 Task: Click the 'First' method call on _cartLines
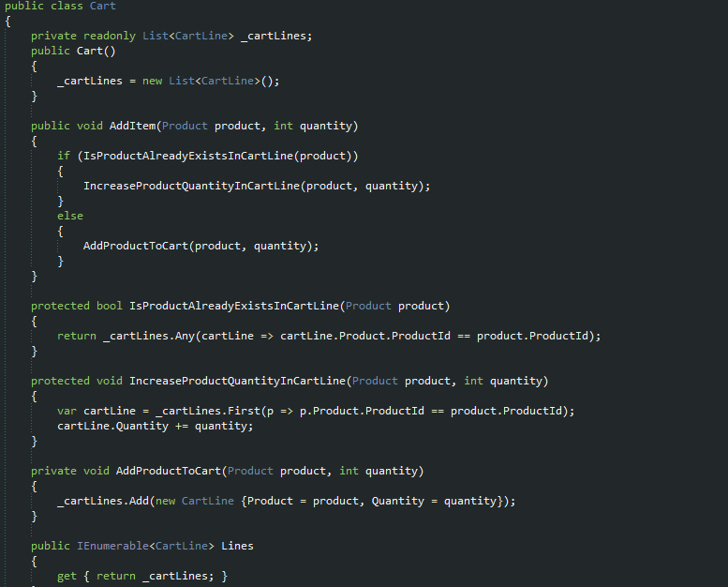tap(244, 411)
